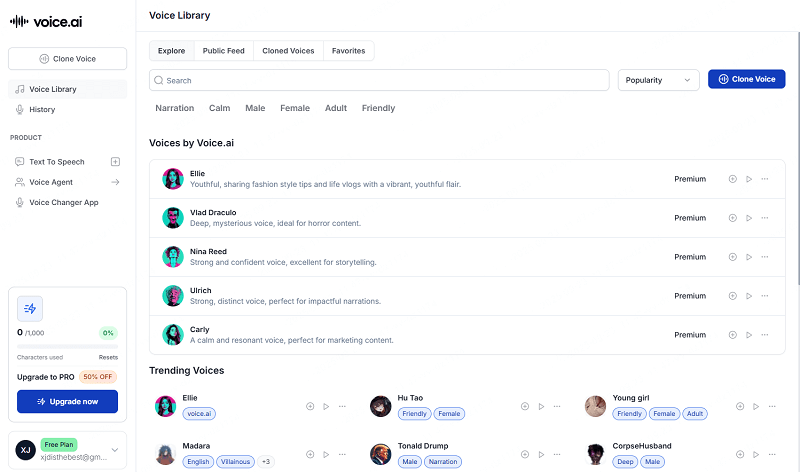Screen dimensions: 800x472
Task: Click the voice.ai tag under Ellie
Action: point(199,414)
